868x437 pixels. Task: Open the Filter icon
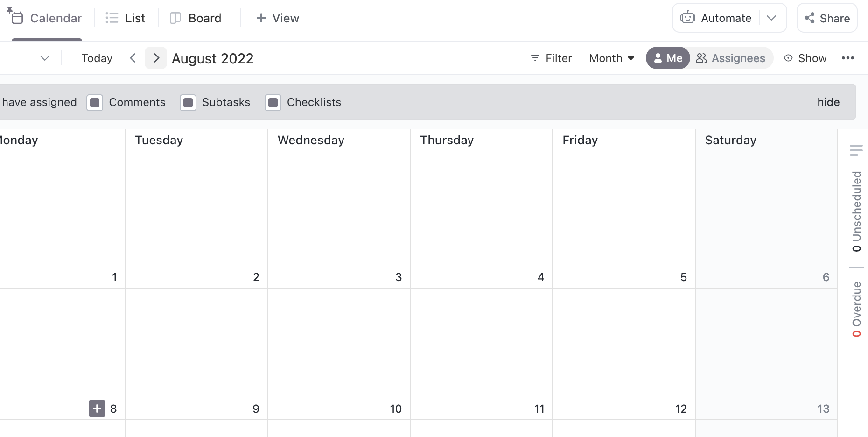pyautogui.click(x=535, y=58)
